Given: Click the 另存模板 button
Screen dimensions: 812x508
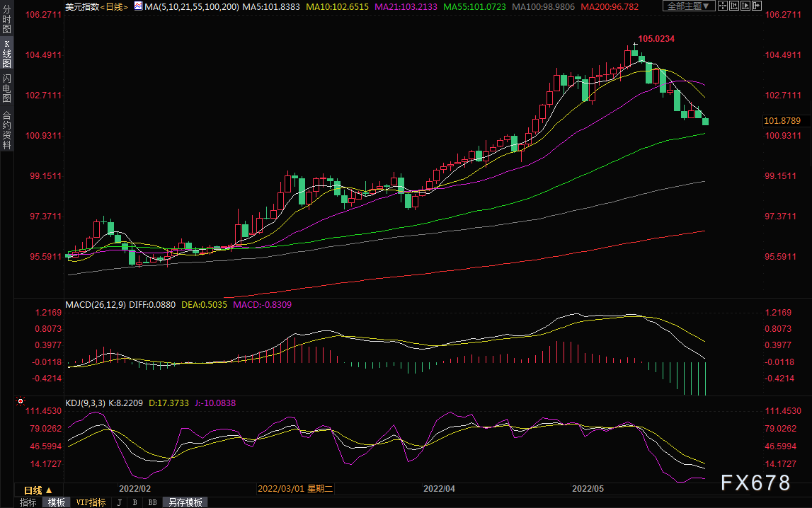Looking at the screenshot, I should click(x=185, y=502).
